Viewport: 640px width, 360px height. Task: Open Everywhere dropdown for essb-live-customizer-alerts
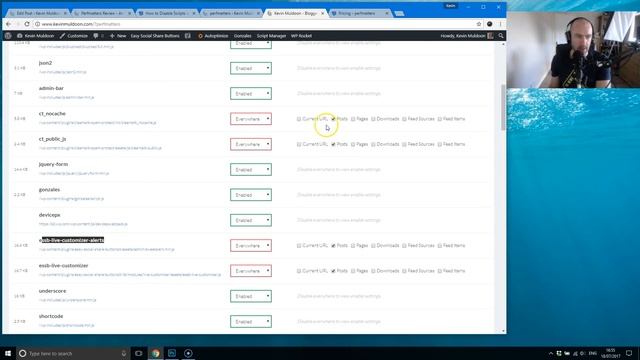[251, 245]
